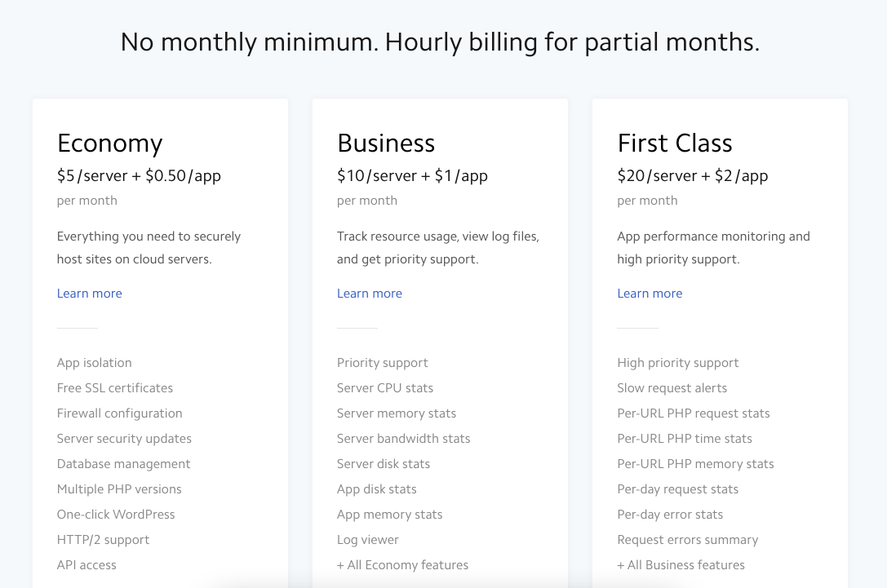Open Learn more link under Business plan
Image resolution: width=887 pixels, height=588 pixels.
tap(369, 294)
